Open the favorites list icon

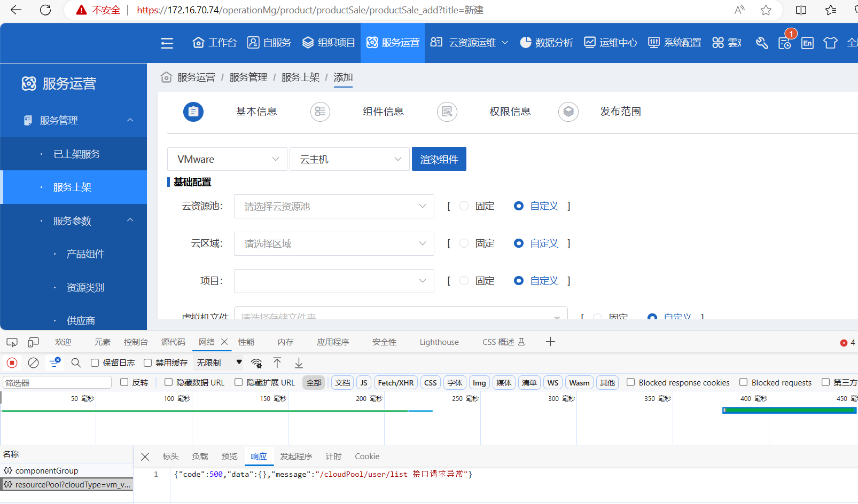[x=831, y=10]
